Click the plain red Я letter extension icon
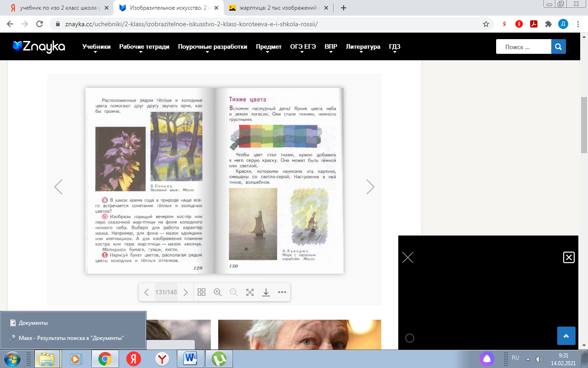The height and width of the screenshot is (368, 588). pos(504,24)
